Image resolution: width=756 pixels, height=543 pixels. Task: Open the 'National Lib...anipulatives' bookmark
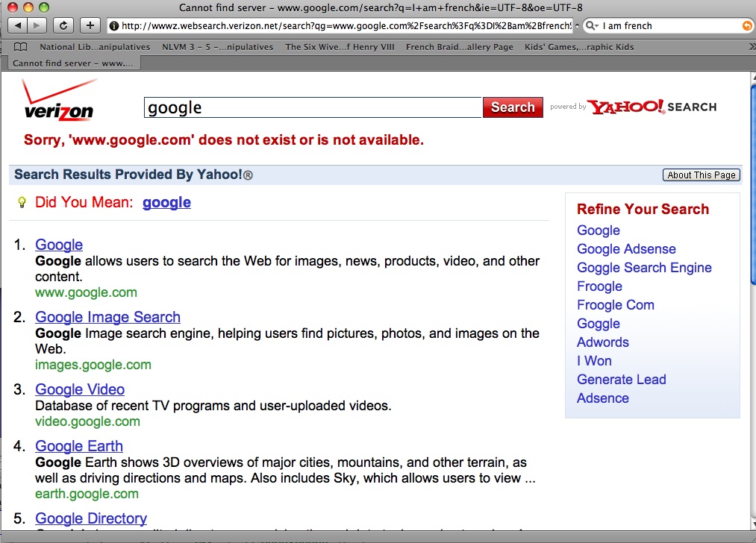[x=95, y=47]
